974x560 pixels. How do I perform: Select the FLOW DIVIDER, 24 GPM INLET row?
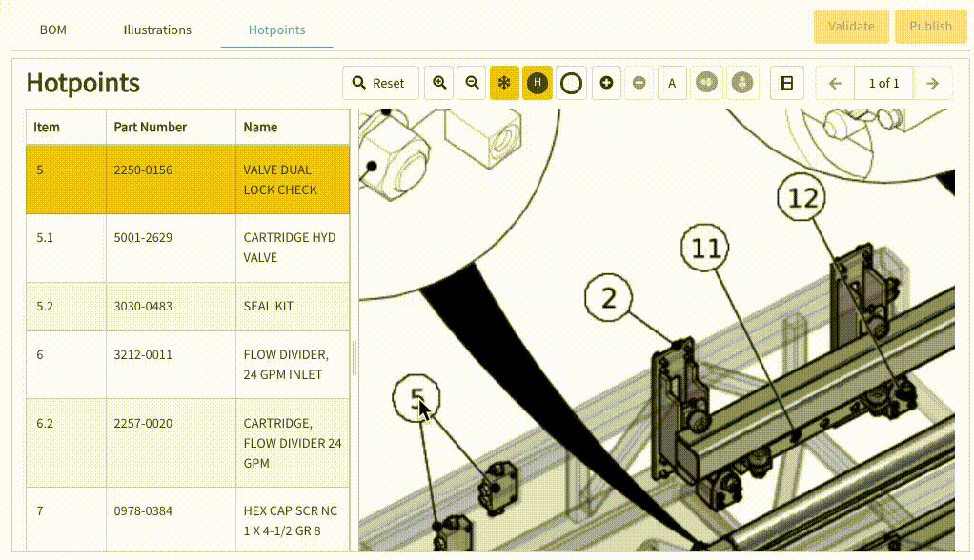point(188,365)
